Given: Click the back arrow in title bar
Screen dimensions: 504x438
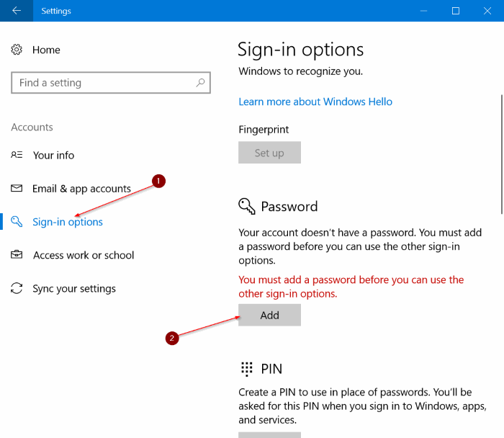Looking at the screenshot, I should click(17, 11).
